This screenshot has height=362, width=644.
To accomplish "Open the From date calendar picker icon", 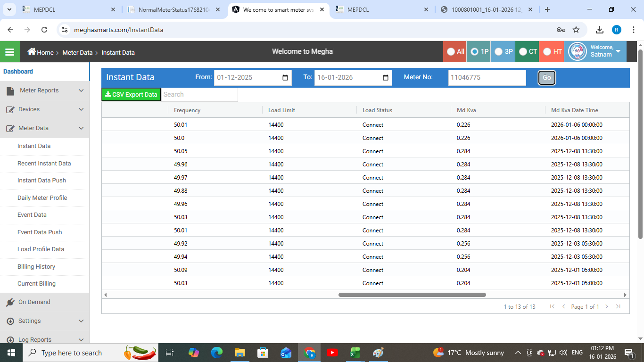I will [285, 78].
